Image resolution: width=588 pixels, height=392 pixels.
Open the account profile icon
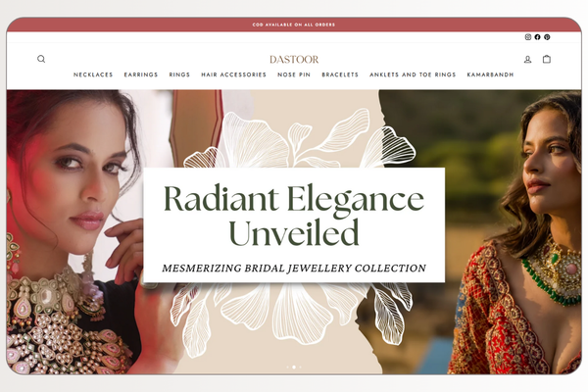pyautogui.click(x=527, y=59)
